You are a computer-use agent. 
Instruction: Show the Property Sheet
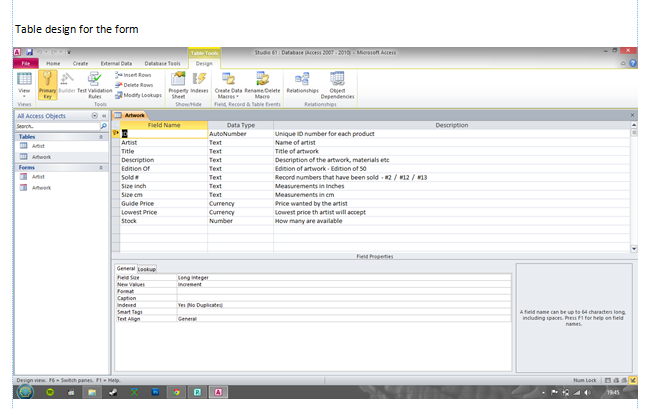coord(178,85)
